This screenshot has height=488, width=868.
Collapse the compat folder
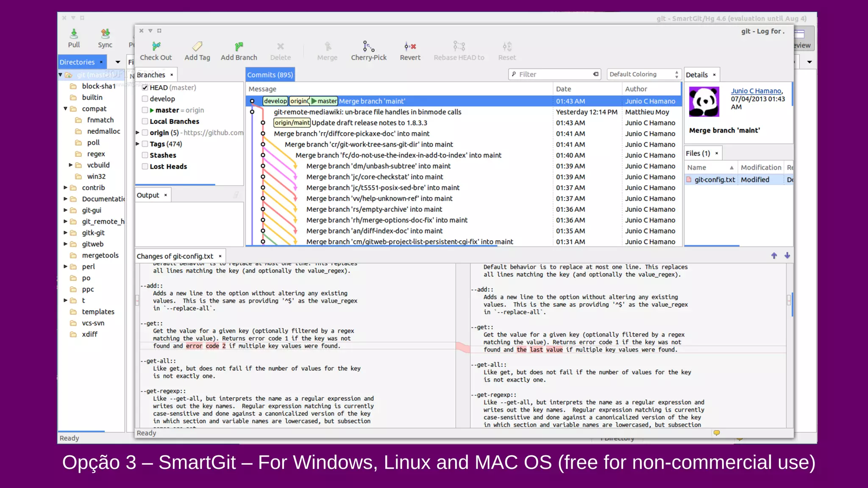[66, 109]
